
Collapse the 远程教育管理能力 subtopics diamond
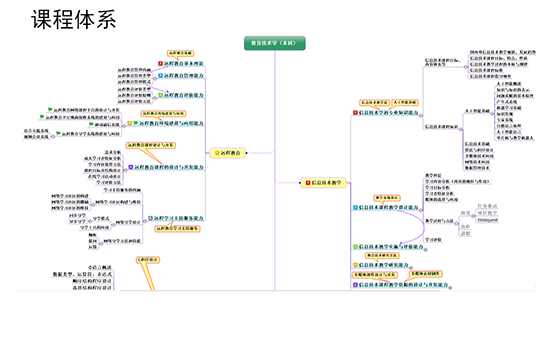(155, 79)
